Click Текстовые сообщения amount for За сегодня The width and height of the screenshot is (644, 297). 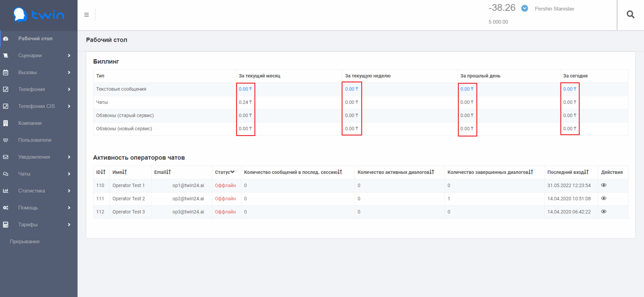pyautogui.click(x=570, y=89)
